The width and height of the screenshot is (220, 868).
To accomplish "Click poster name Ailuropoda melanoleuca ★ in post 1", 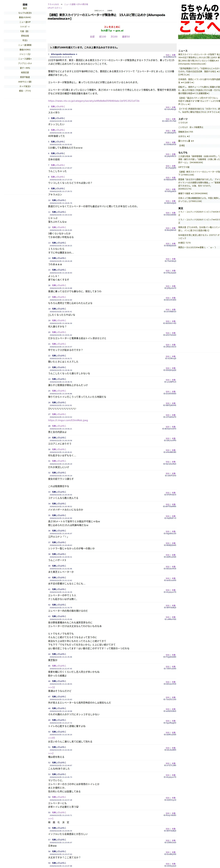I will (x=64, y=54).
